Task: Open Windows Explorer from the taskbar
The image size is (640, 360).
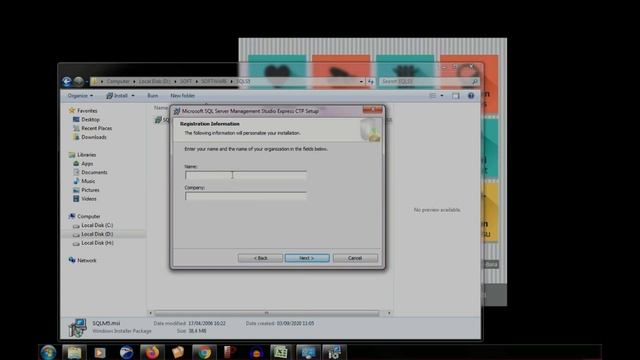Action: pos(74,352)
